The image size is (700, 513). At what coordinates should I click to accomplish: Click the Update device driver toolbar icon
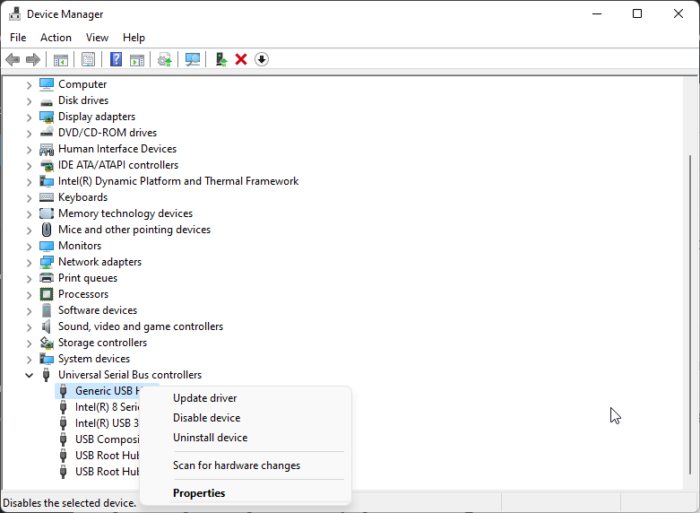click(165, 59)
